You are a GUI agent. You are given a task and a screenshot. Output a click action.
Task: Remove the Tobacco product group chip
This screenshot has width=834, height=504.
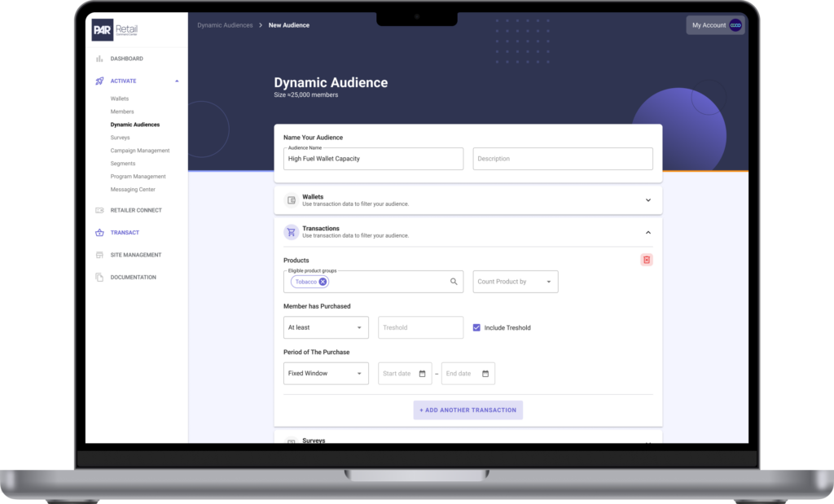click(324, 281)
